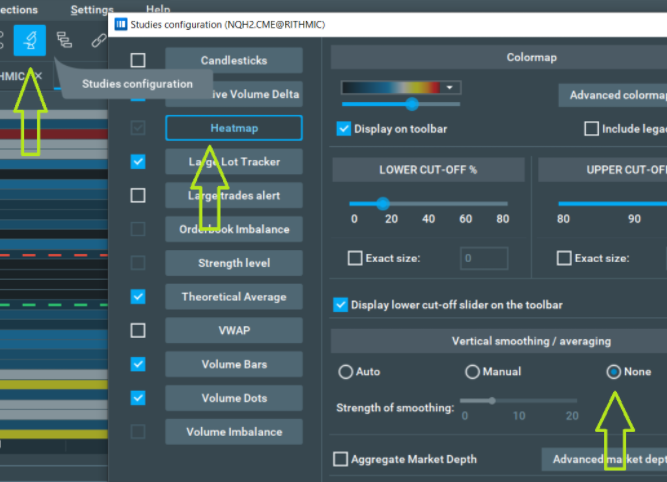Image resolution: width=667 pixels, height=482 pixels.
Task: Click the tree-structure icon in the toolbar
Action: 65,40
